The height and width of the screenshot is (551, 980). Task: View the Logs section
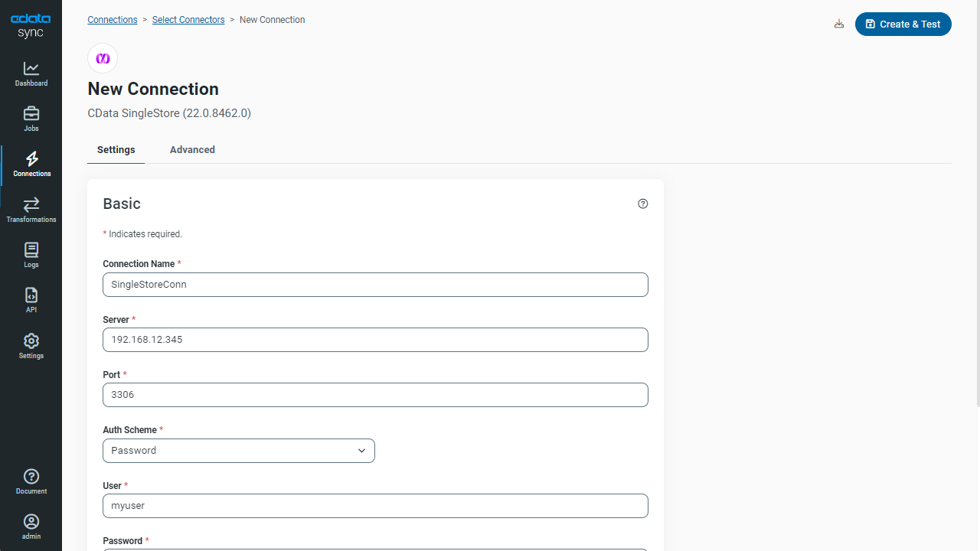click(x=31, y=256)
